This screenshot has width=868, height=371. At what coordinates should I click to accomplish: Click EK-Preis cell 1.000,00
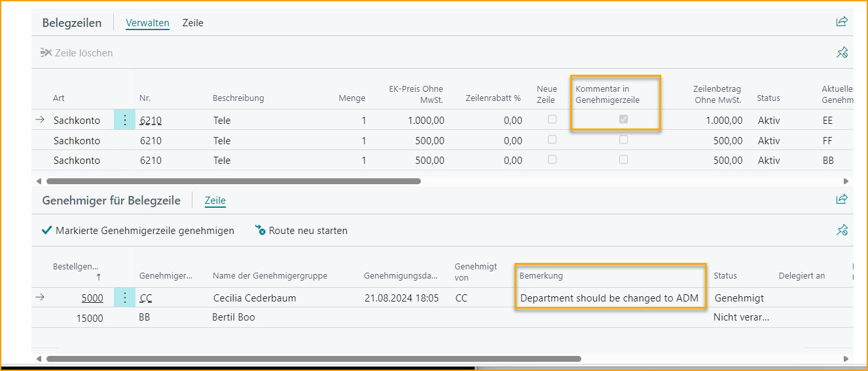[x=426, y=121]
